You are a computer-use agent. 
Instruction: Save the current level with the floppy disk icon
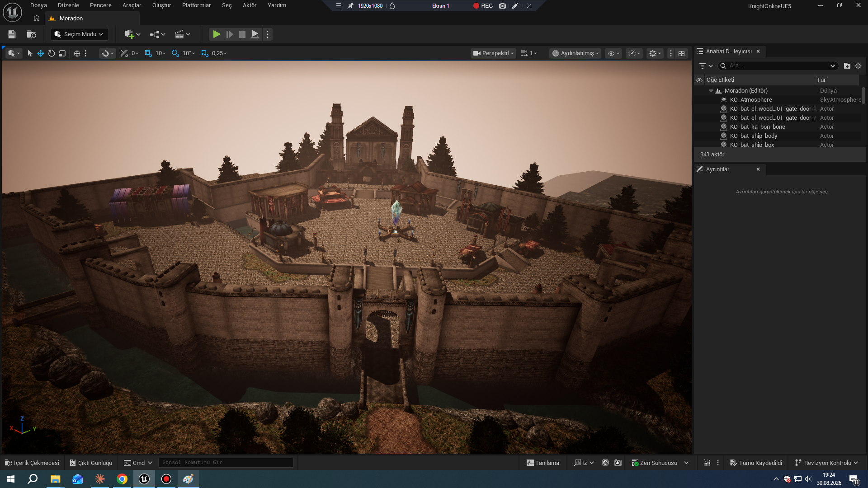(x=12, y=34)
